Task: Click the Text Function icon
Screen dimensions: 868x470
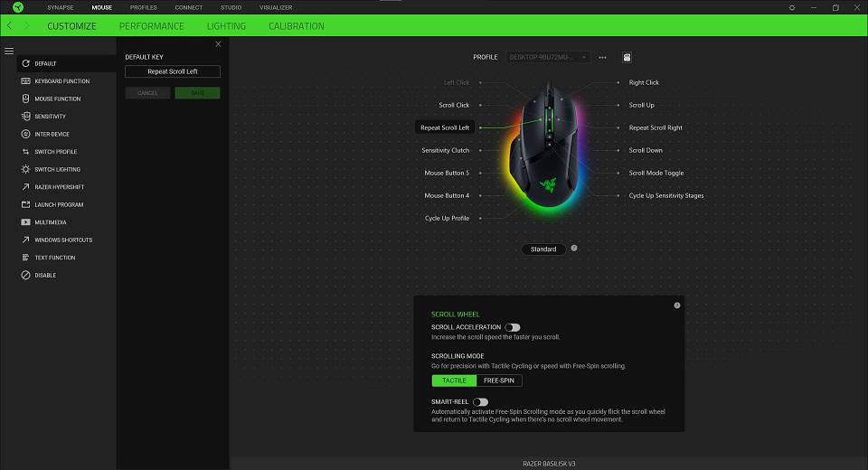Action: pyautogui.click(x=25, y=258)
